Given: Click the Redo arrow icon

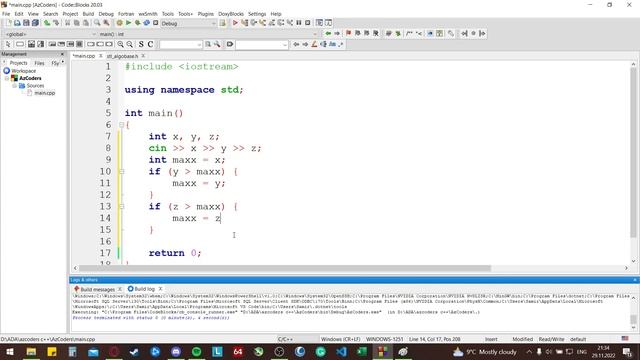Looking at the screenshot, I should point(56,23).
